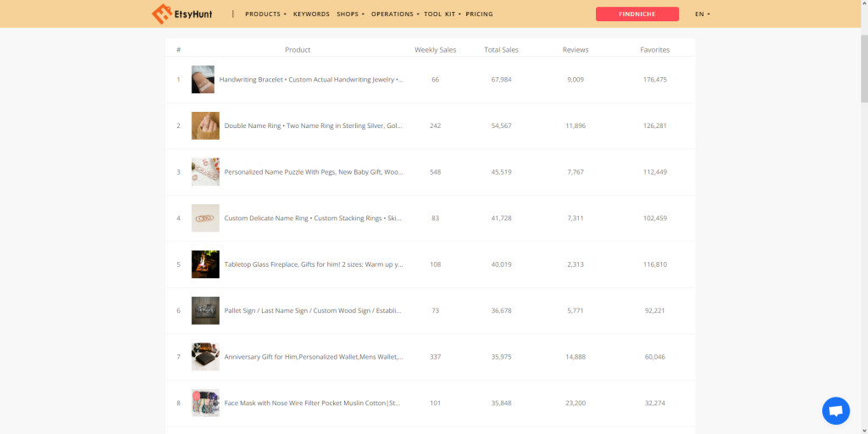This screenshot has width=868, height=434.
Task: Go to the Keywords page
Action: pos(311,14)
